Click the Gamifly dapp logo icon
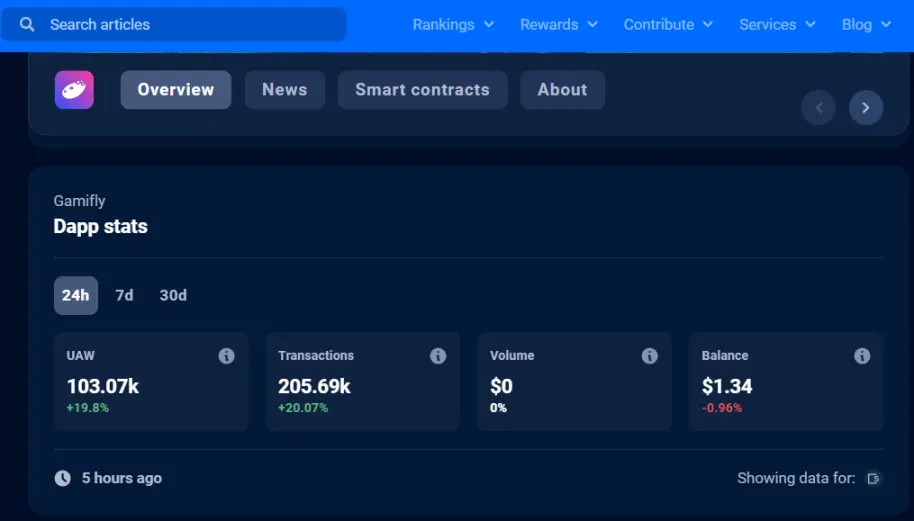The width and height of the screenshot is (914, 521). [74, 90]
